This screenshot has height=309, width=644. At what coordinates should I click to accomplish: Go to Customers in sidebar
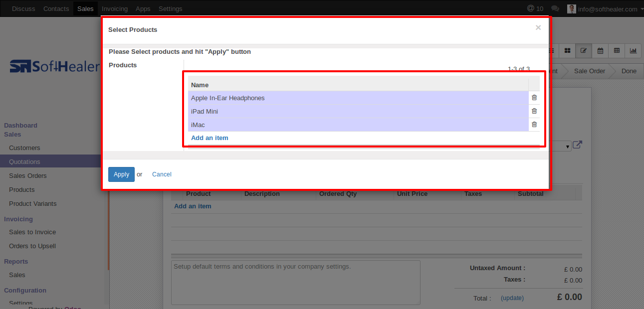pyautogui.click(x=24, y=148)
